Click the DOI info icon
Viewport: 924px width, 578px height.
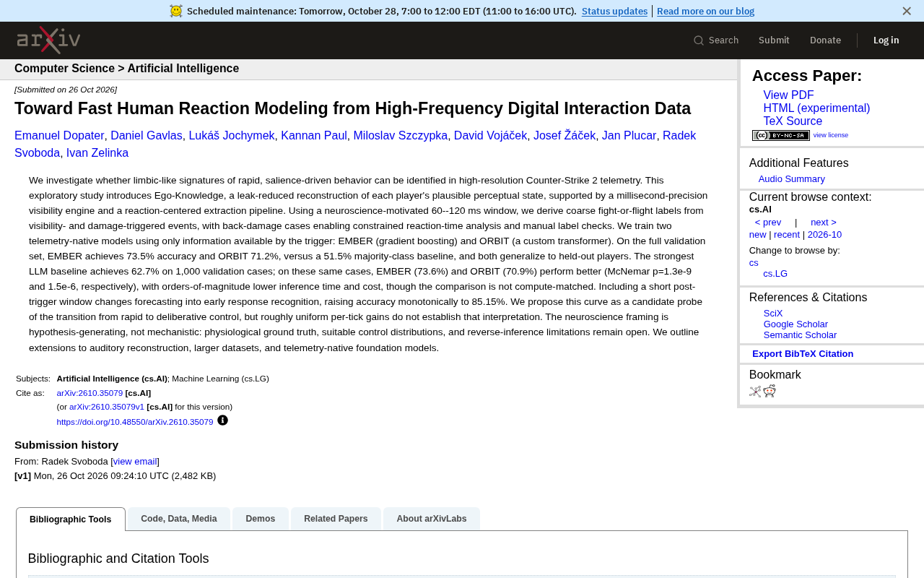(x=222, y=420)
